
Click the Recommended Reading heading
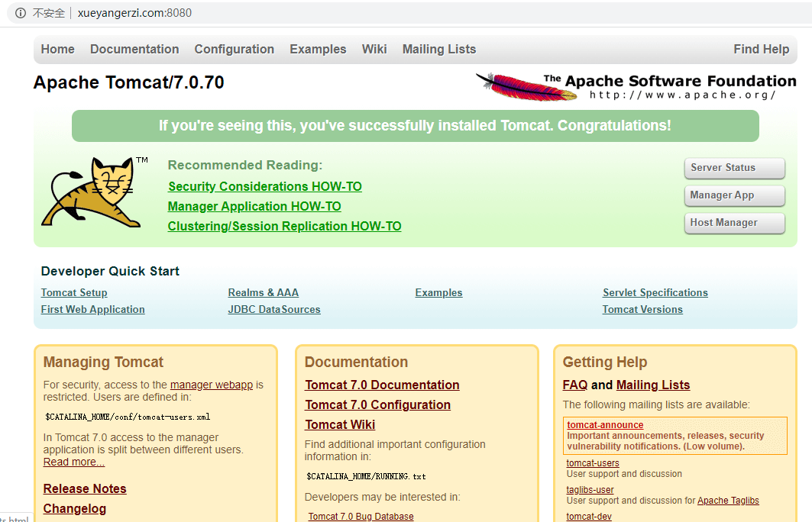point(245,165)
